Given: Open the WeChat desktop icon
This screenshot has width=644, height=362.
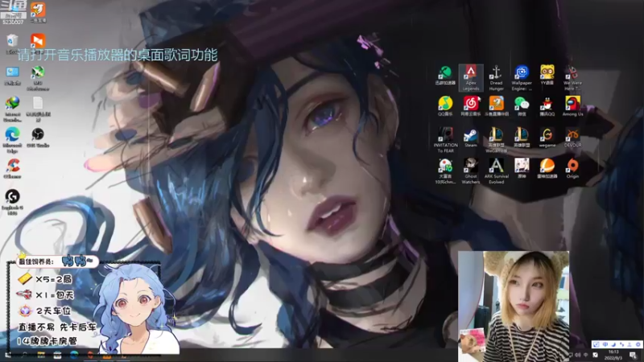Looking at the screenshot, I should coord(522,106).
